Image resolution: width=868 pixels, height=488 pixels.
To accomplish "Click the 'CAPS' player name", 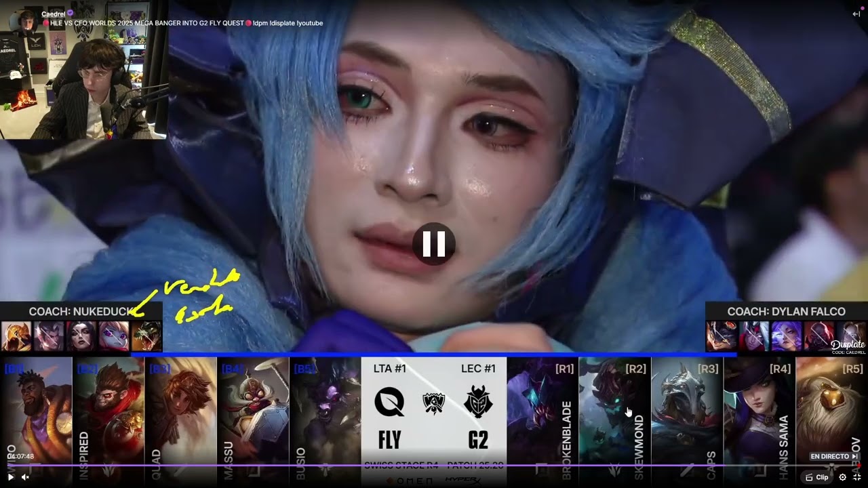I will 711,466.
